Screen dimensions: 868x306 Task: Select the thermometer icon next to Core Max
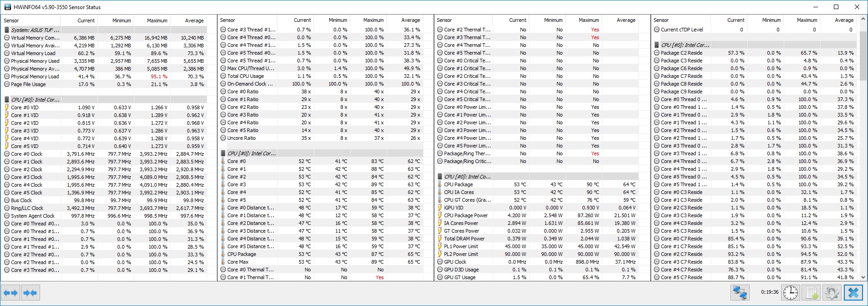point(223,262)
